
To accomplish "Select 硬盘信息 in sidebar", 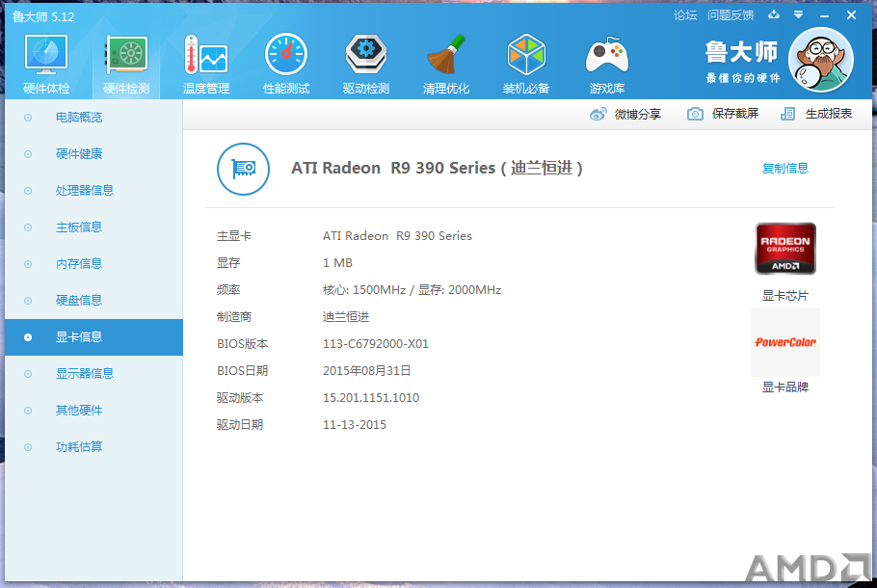I will [94, 301].
